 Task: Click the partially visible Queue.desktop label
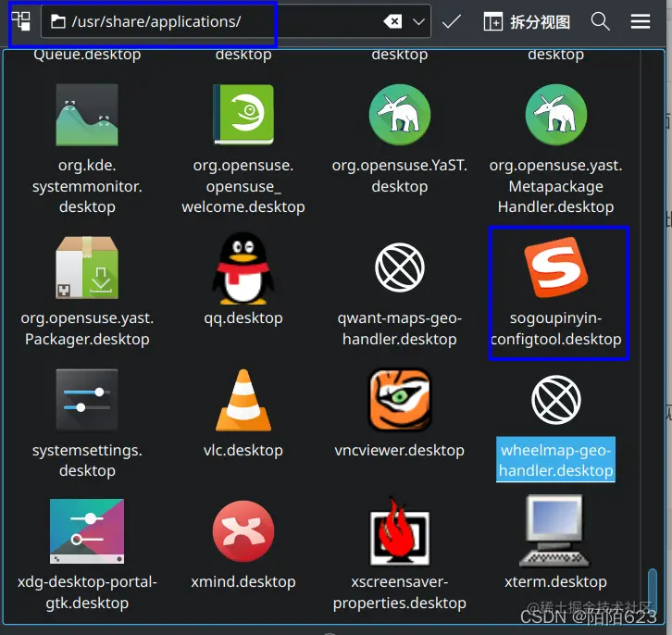(87, 55)
